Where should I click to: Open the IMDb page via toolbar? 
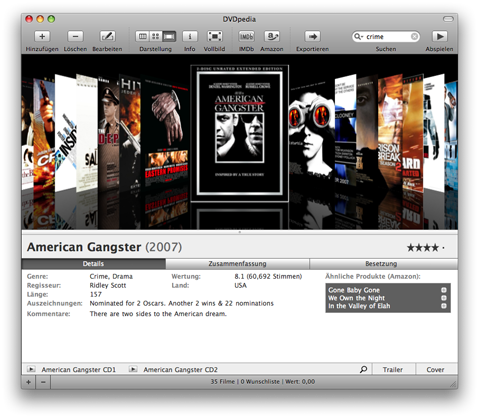[x=246, y=36]
